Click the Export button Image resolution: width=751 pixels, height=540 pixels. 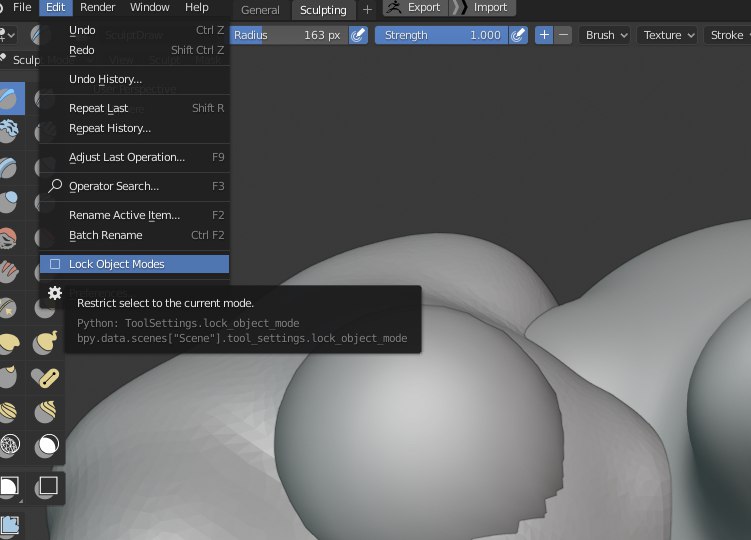coord(415,7)
